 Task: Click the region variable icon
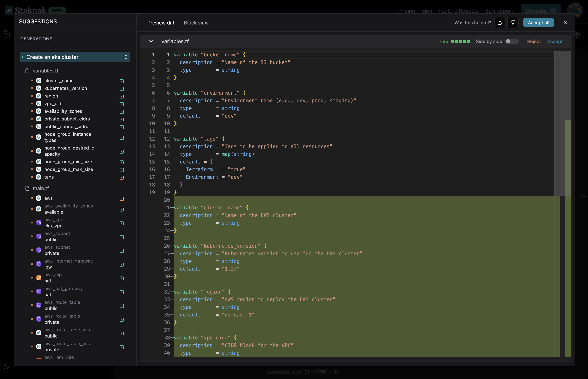point(39,96)
